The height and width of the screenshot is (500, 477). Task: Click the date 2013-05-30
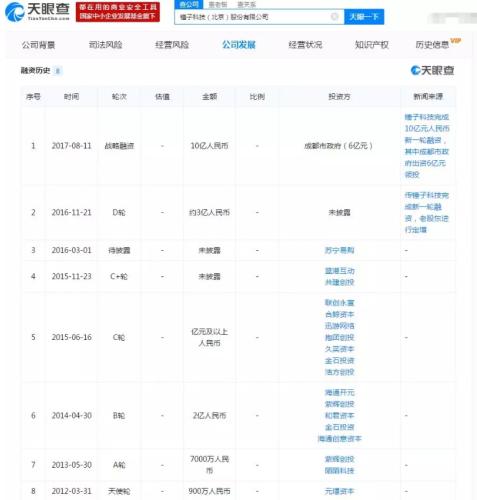click(x=71, y=465)
